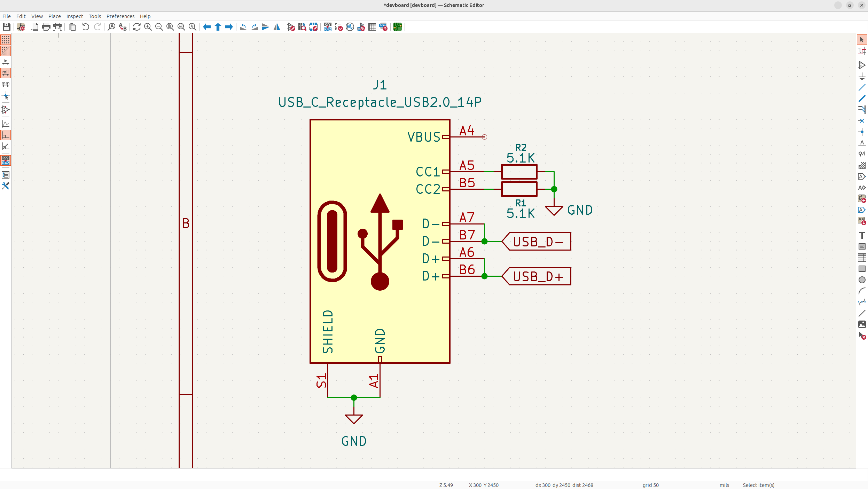This screenshot has height=489, width=868.
Task: Save the schematic with the floppy icon
Action: tap(6, 27)
